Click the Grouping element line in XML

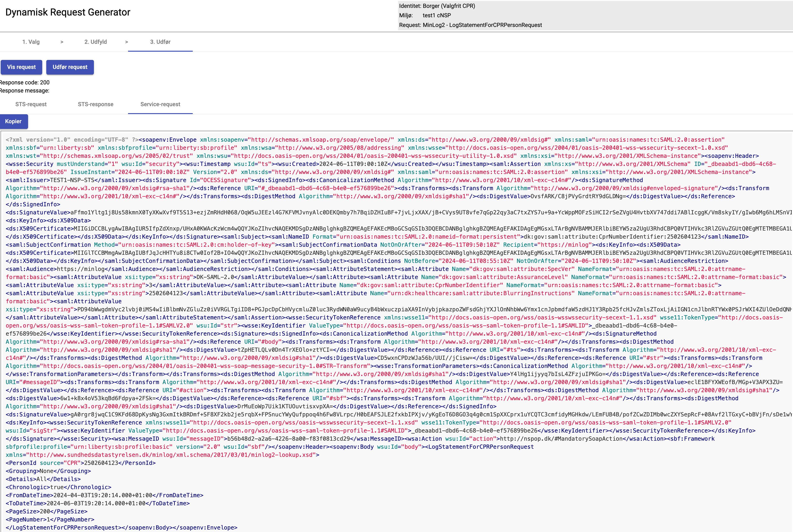click(48, 471)
